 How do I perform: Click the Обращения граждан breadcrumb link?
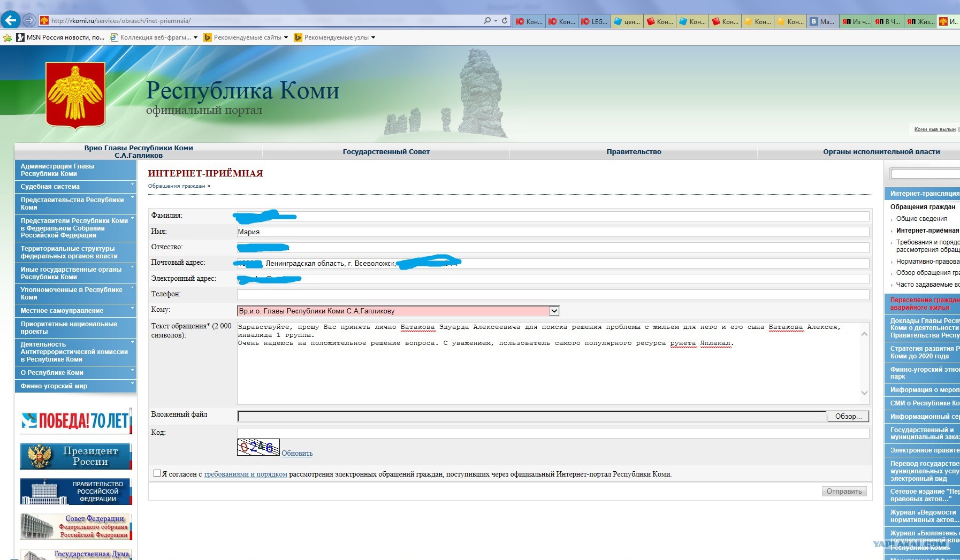[177, 186]
